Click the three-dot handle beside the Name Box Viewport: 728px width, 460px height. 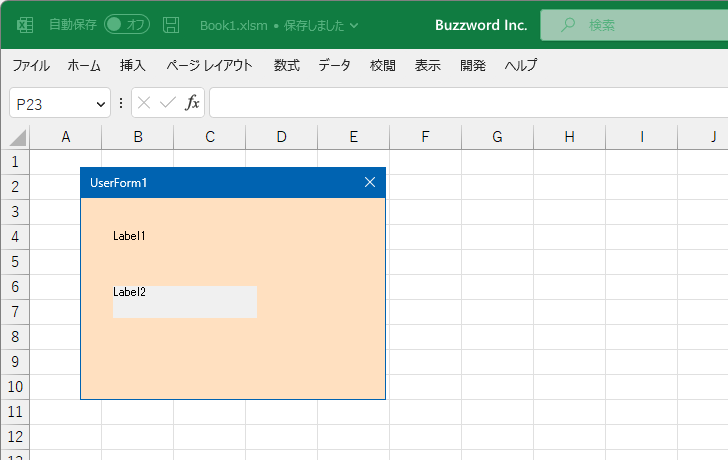point(121,103)
